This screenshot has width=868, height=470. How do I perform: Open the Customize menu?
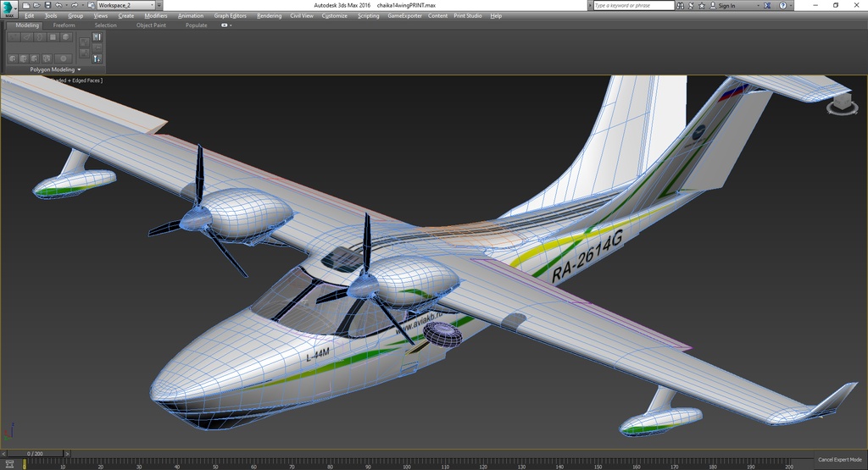[x=335, y=16]
